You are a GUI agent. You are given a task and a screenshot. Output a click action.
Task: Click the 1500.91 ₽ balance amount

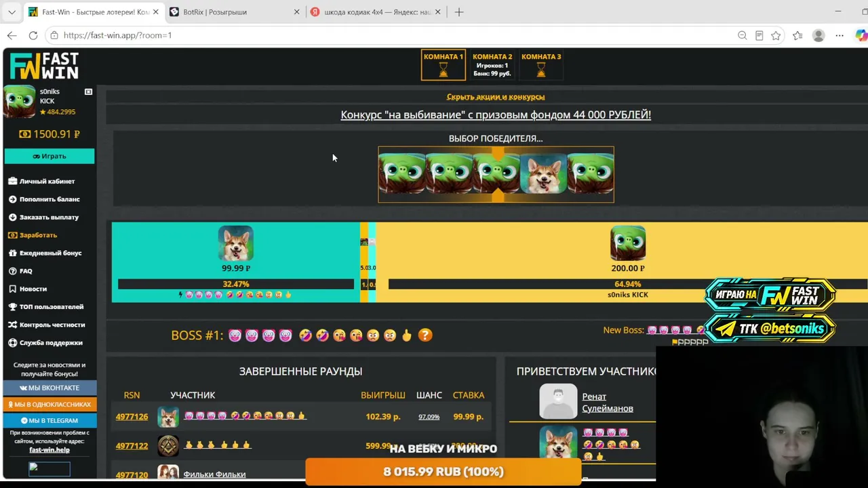[57, 134]
